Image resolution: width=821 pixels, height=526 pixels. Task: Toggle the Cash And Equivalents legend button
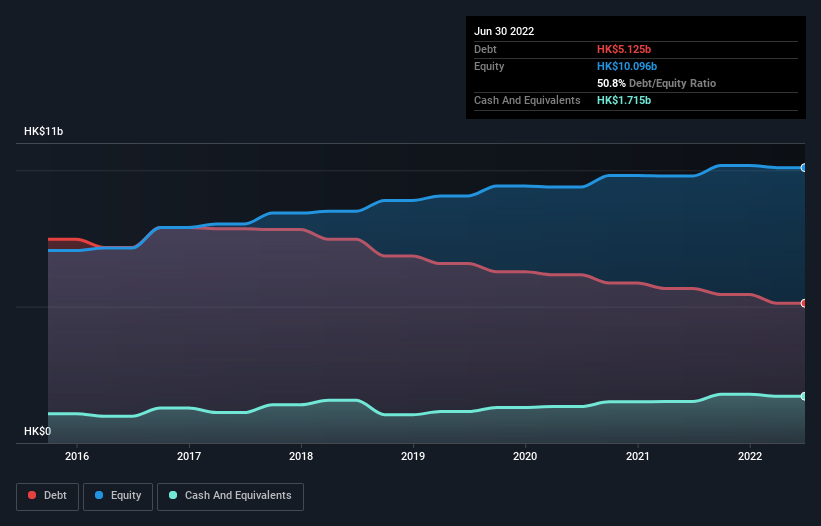click(230, 496)
